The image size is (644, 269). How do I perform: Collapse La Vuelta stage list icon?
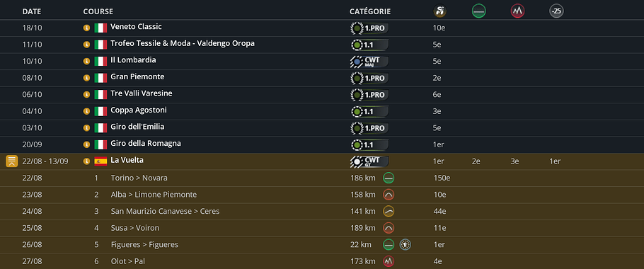pos(11,161)
